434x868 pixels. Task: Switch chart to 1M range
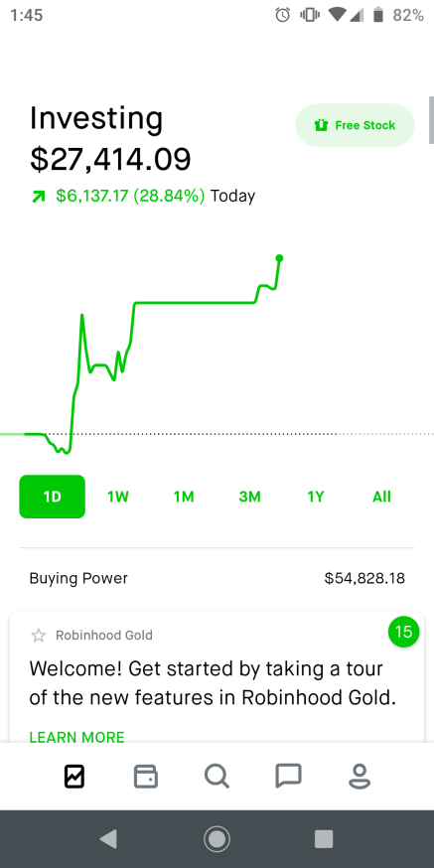(x=184, y=497)
